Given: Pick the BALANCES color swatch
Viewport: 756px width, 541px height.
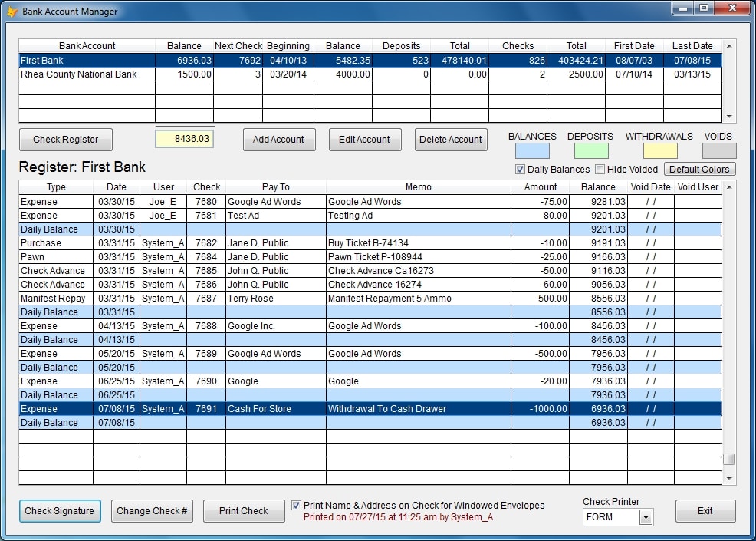Looking at the screenshot, I should pyautogui.click(x=533, y=148).
